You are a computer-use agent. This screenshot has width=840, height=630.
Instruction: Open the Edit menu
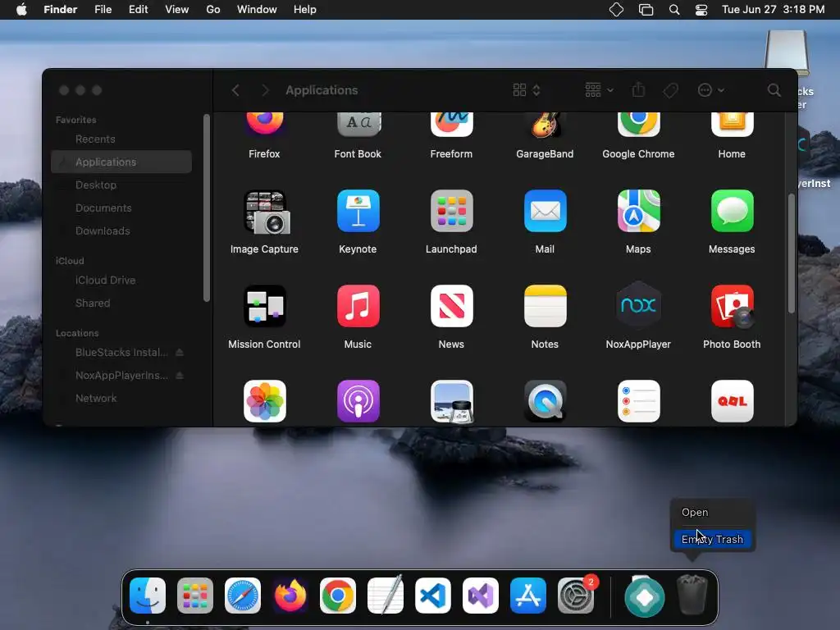point(138,10)
